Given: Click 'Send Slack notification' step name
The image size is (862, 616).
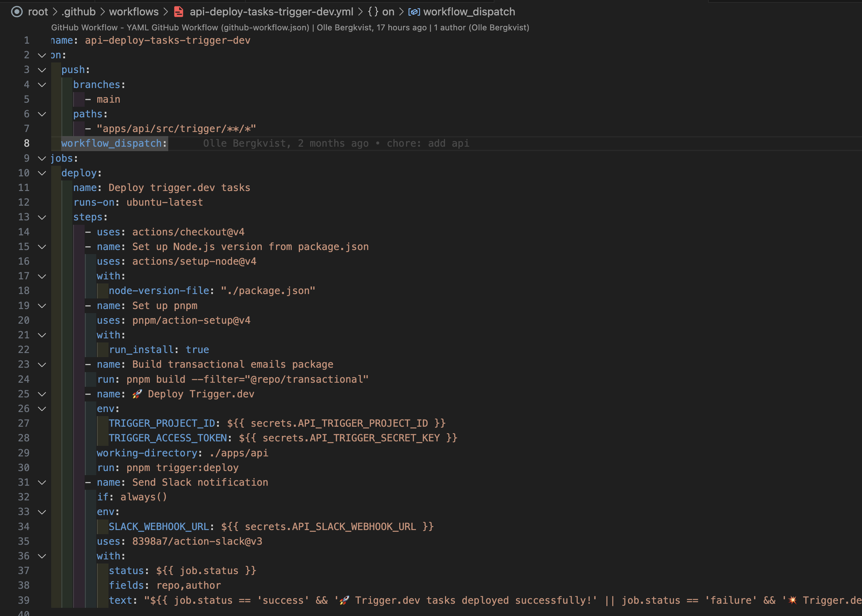Looking at the screenshot, I should tap(200, 483).
